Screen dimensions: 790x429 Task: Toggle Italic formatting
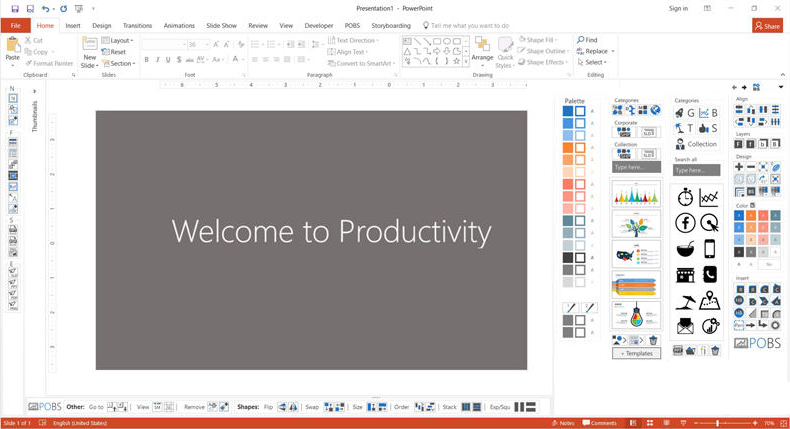coord(157,59)
